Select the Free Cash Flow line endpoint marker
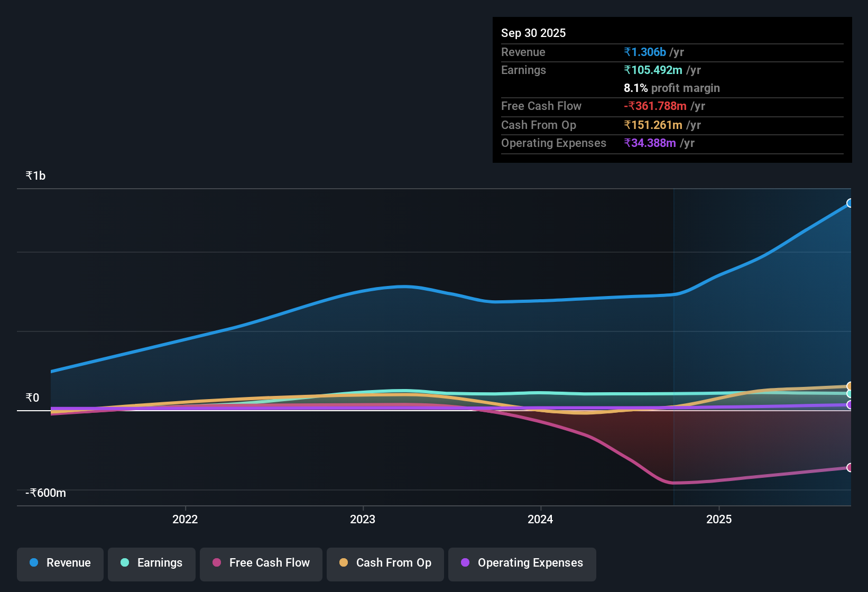 pos(850,467)
